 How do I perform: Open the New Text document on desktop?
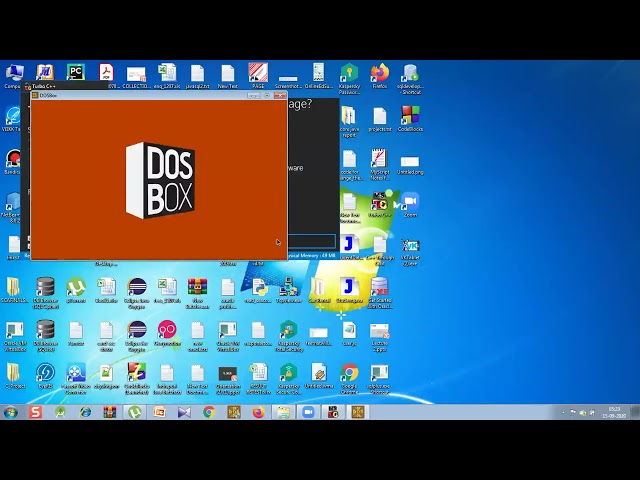(x=228, y=76)
